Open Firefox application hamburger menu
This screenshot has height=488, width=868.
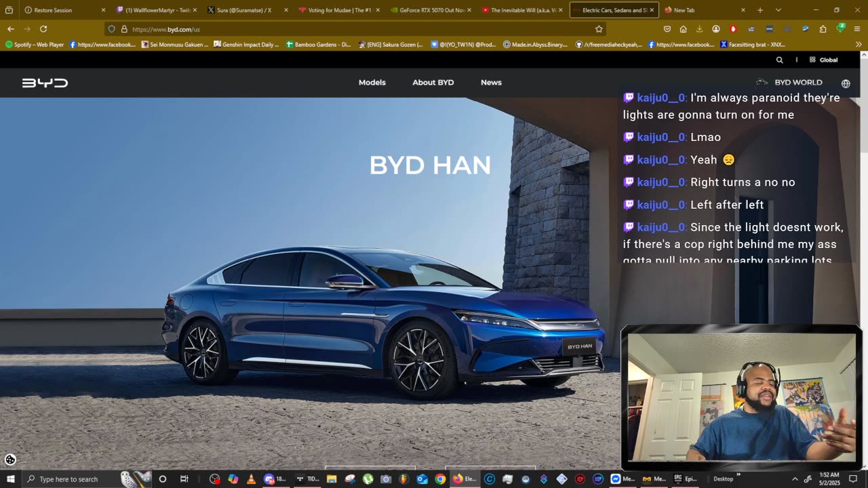tap(857, 29)
